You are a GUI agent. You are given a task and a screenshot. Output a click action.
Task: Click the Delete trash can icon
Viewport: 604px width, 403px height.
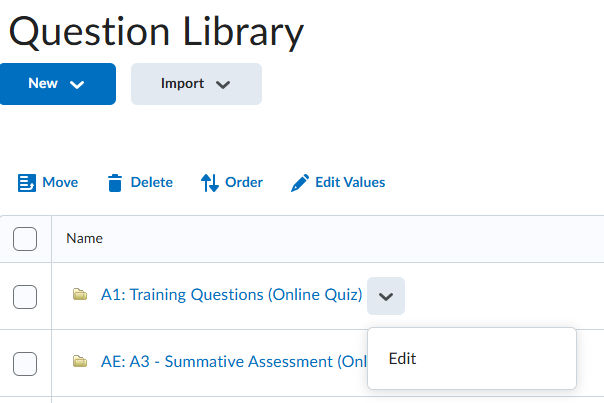(x=115, y=183)
